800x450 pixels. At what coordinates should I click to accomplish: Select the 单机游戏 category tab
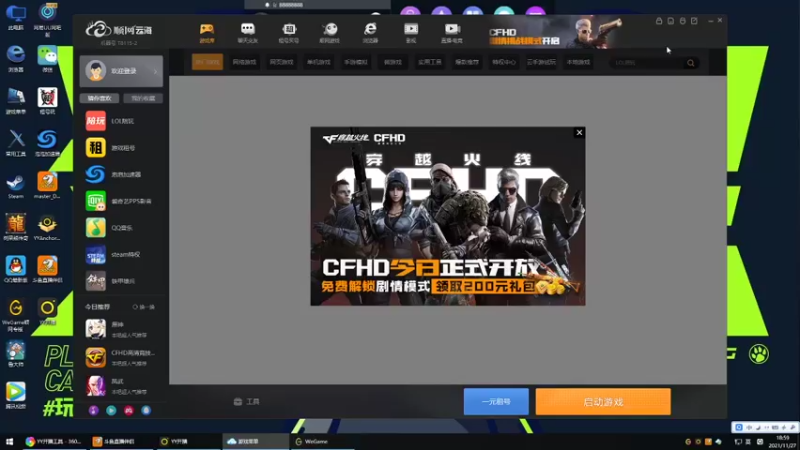pos(318,62)
